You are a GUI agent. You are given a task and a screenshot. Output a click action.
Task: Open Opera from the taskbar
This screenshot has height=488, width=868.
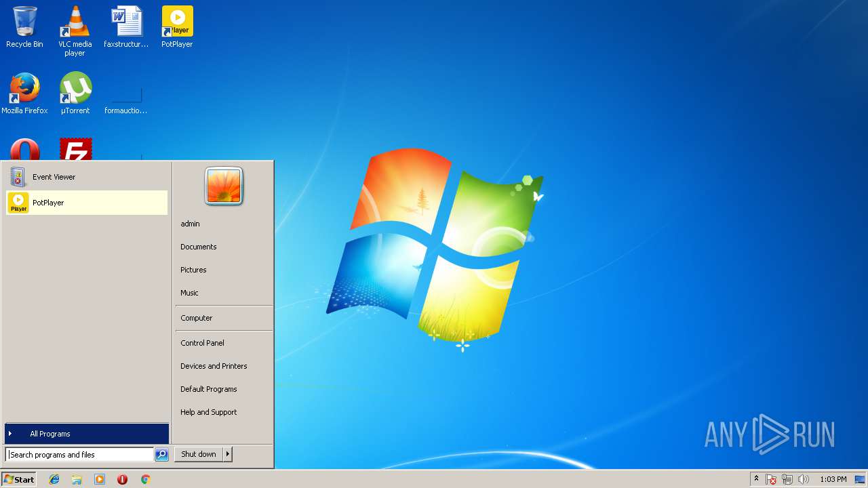[122, 479]
